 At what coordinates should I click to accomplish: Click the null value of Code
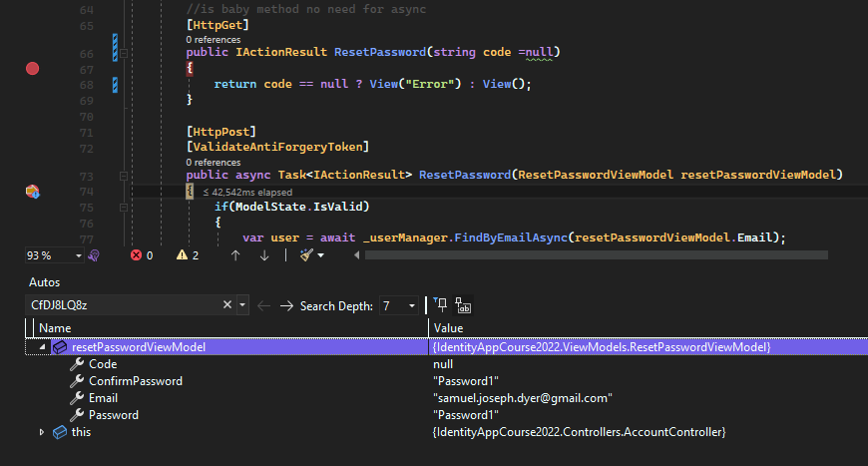pos(443,364)
